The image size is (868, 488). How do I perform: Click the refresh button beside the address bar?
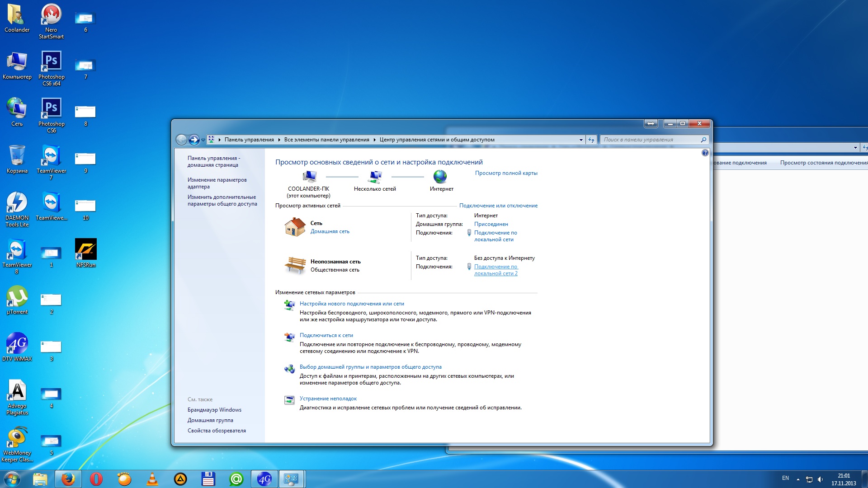(591, 140)
